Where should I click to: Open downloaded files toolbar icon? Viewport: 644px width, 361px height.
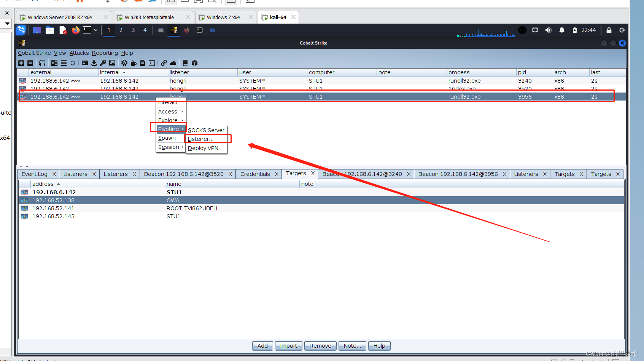[x=94, y=63]
